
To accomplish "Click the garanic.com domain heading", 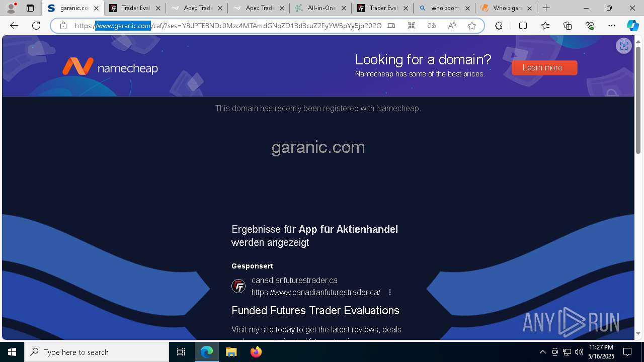I will point(318,147).
